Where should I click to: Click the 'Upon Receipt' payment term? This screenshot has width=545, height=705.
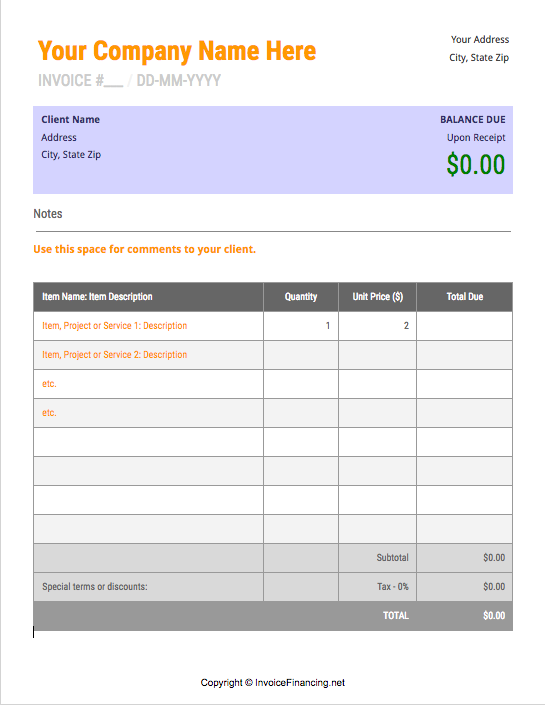pos(476,138)
